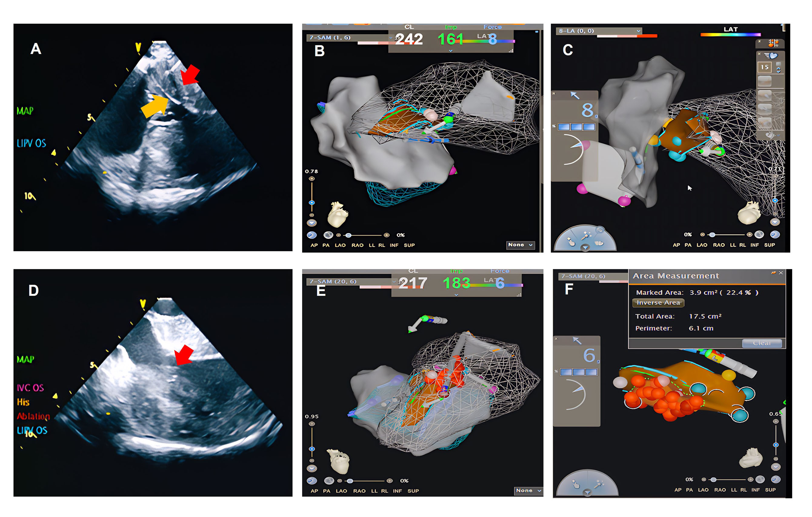Click the pin icon in Area Measurement title bar

click(x=773, y=272)
